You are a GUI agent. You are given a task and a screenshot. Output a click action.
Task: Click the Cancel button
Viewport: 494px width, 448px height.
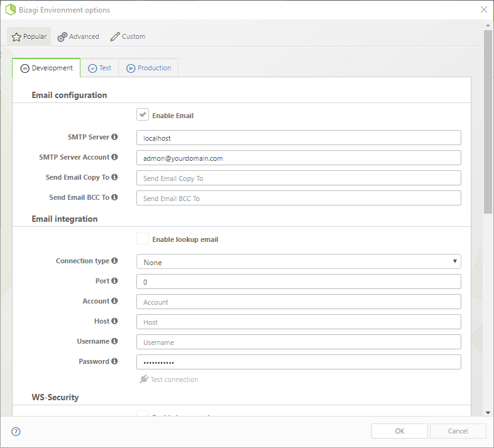pos(458,431)
